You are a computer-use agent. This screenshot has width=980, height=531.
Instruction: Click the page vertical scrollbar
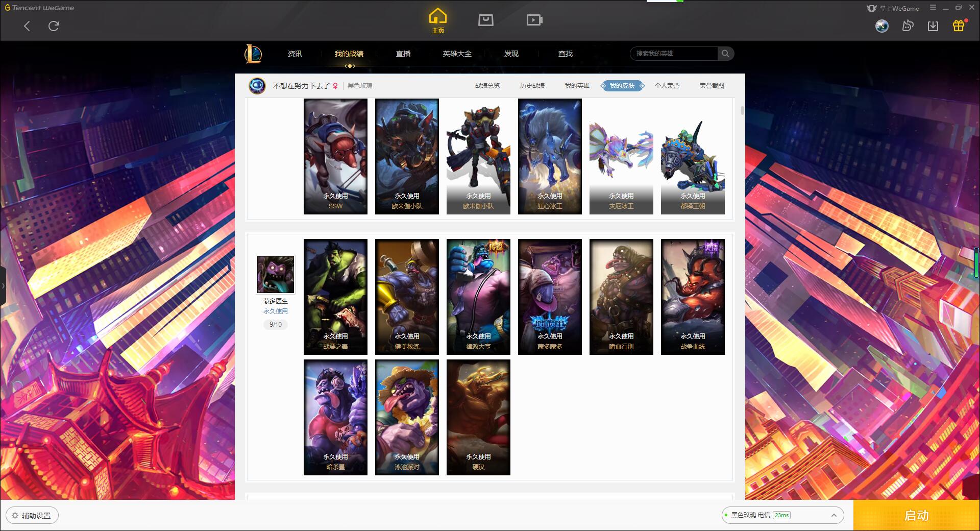(x=742, y=110)
